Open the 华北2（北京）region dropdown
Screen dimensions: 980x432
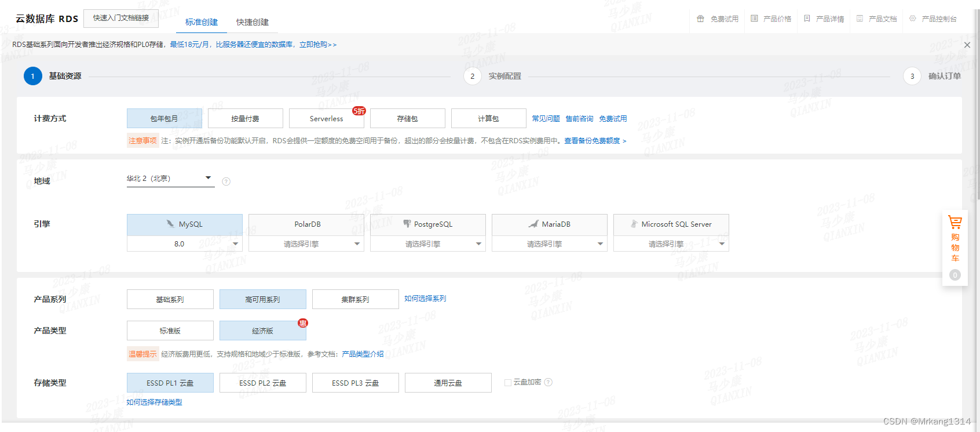(171, 179)
